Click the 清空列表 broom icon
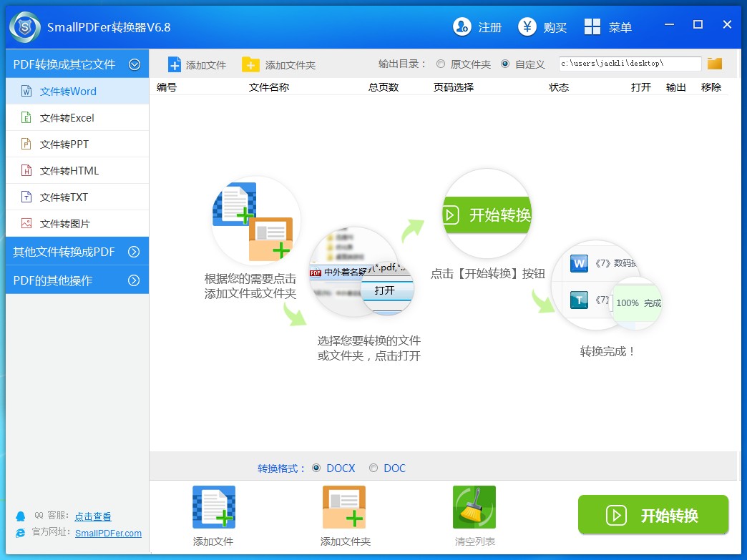Image resolution: width=747 pixels, height=560 pixels. point(474,506)
